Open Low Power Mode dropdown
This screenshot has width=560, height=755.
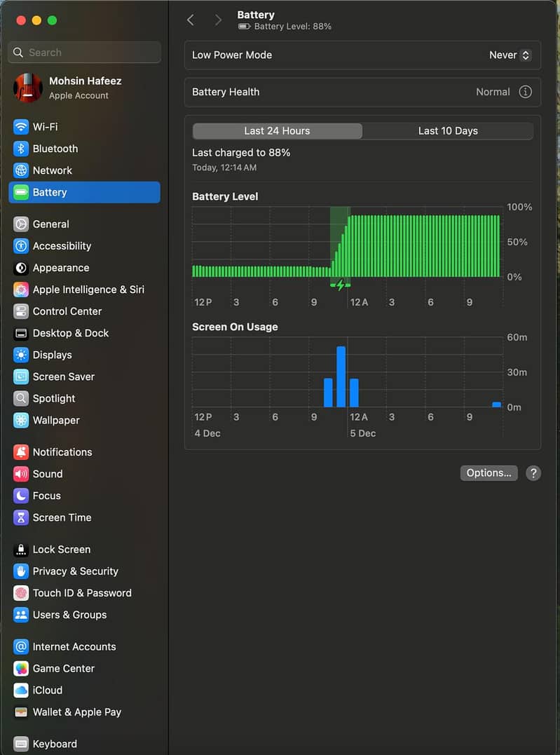click(510, 55)
